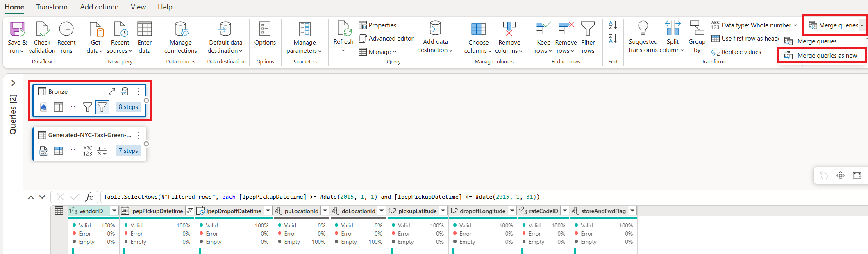Expand the Queries pane chevron

[x=13, y=83]
